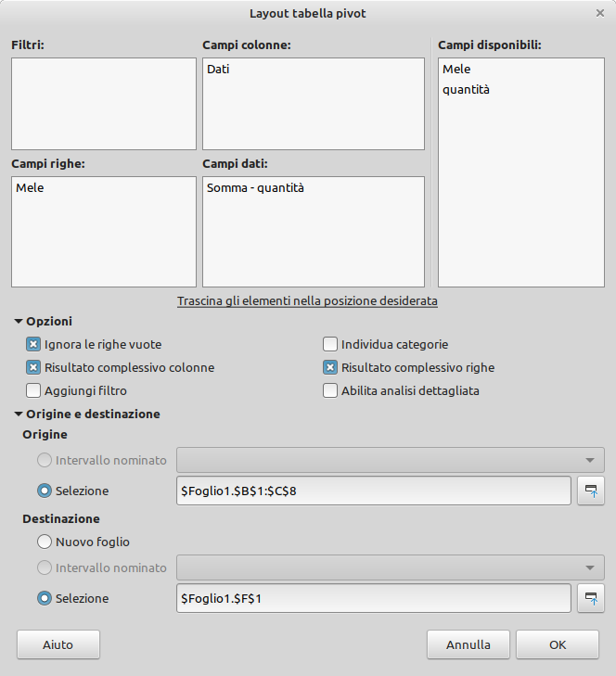
Task: Collapse the Opzioni section
Action: [x=19, y=321]
